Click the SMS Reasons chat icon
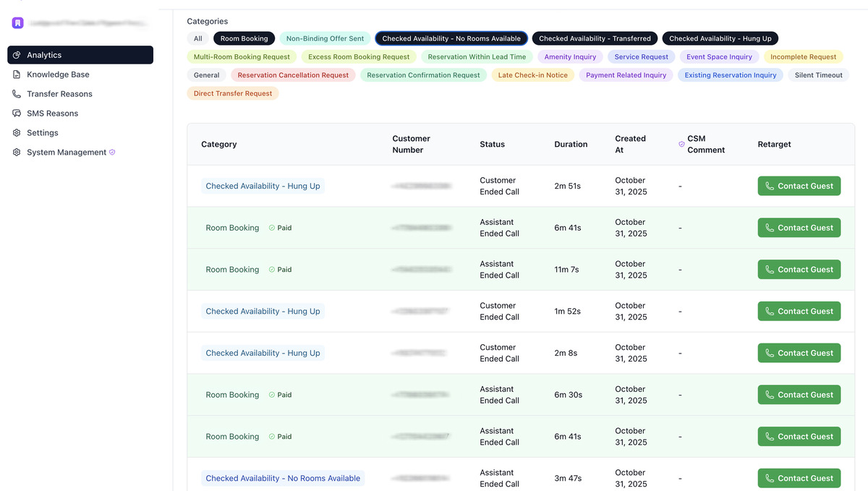This screenshot has width=868, height=491. pos(17,114)
